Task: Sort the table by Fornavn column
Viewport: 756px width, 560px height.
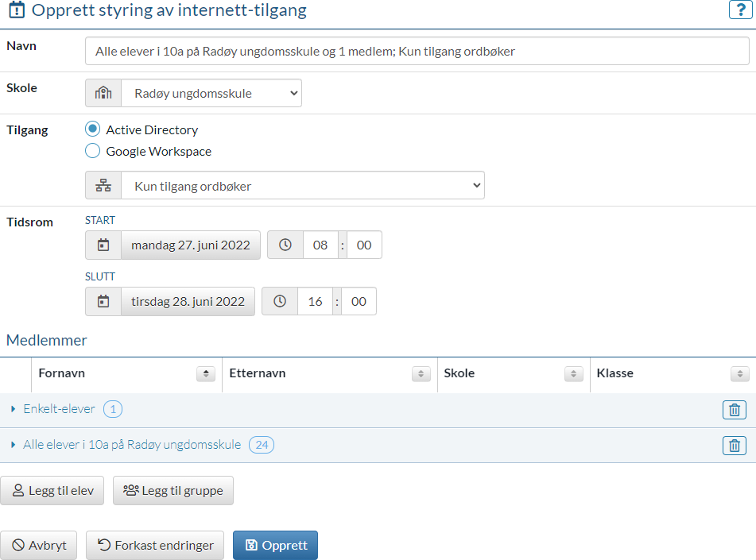Action: (206, 374)
